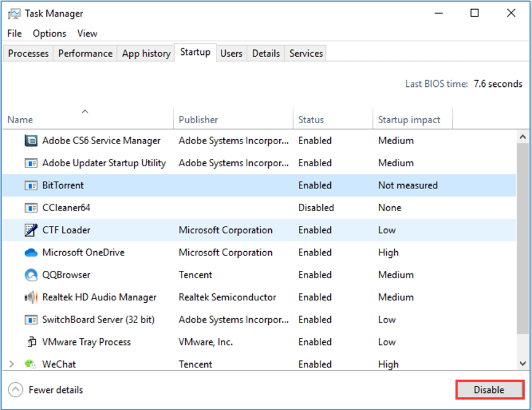
Task: Open the File menu
Action: tap(14, 34)
